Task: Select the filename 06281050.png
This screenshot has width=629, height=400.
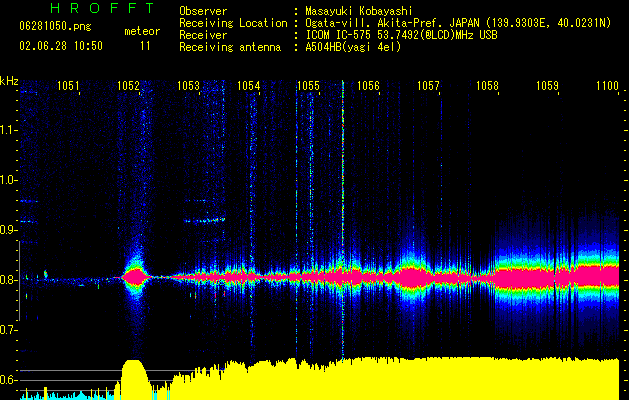Action: [55, 26]
